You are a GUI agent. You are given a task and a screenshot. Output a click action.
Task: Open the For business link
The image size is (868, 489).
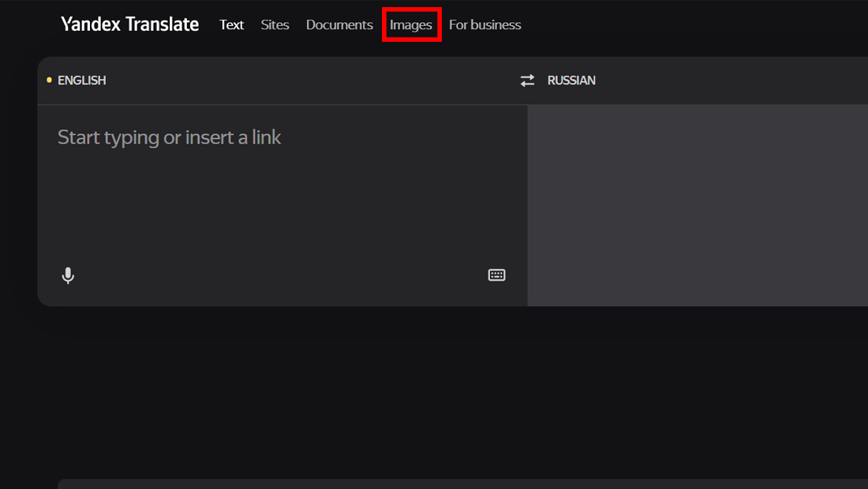pyautogui.click(x=485, y=25)
